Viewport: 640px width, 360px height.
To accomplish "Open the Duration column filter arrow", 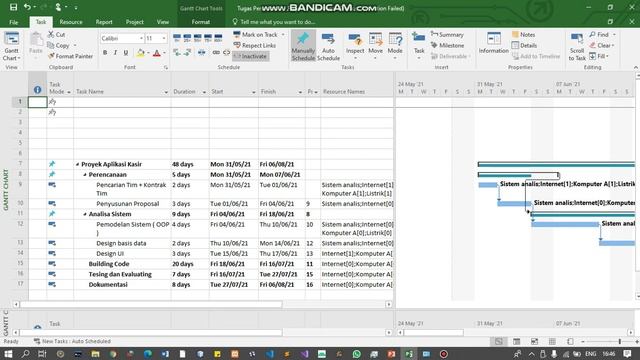I will pos(204,92).
